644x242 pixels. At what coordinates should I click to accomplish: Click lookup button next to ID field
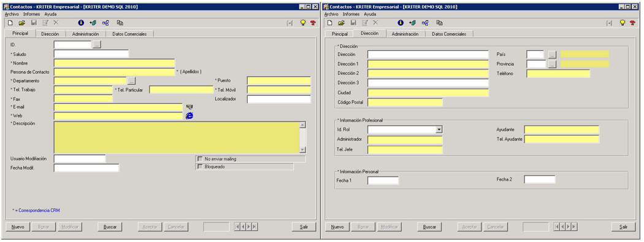[96, 44]
